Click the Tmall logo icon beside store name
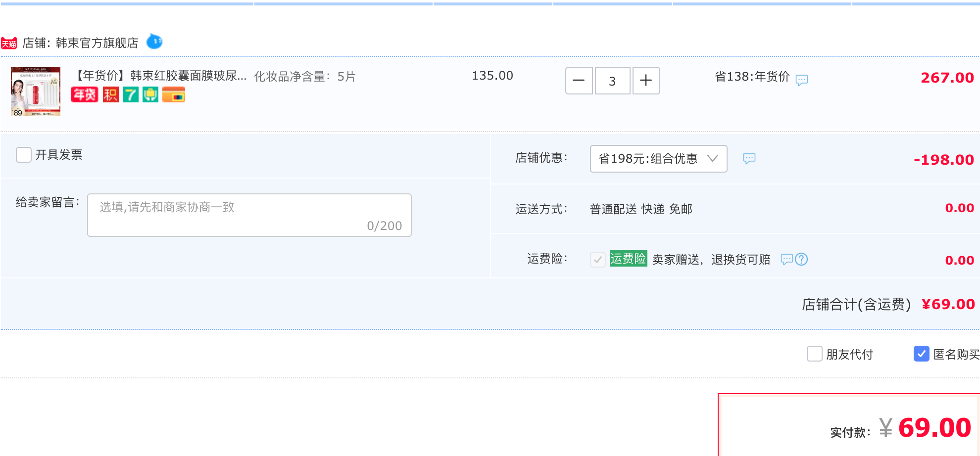 coord(9,44)
